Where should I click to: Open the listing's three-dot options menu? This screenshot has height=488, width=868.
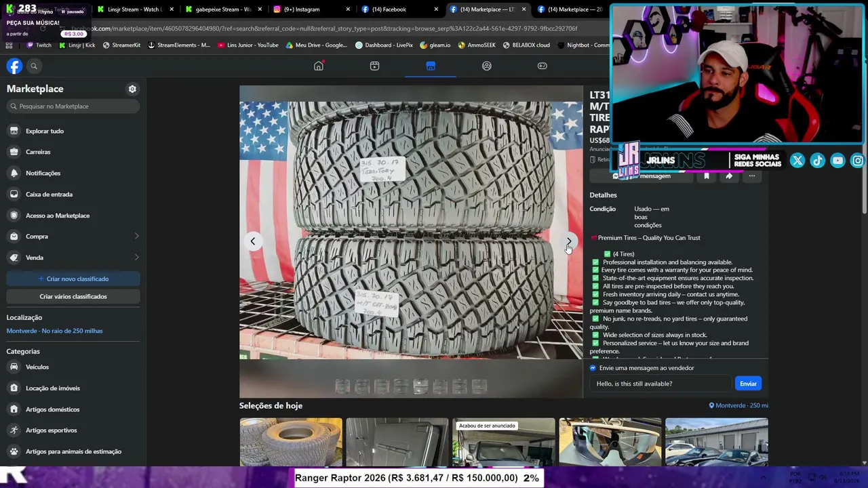[x=751, y=176]
